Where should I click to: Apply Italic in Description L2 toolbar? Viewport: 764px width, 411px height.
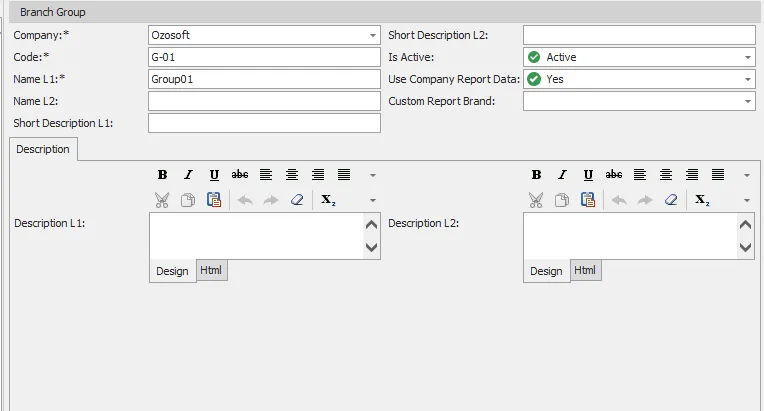[x=562, y=174]
